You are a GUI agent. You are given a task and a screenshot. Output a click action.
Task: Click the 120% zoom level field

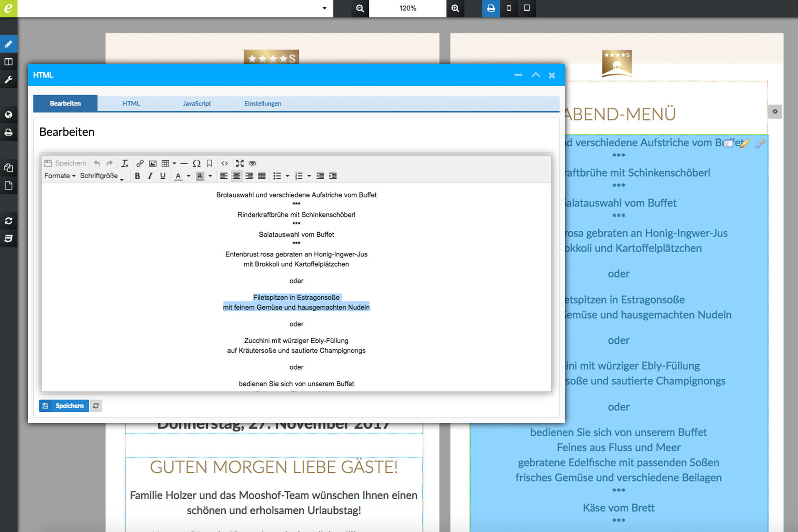pyautogui.click(x=408, y=8)
